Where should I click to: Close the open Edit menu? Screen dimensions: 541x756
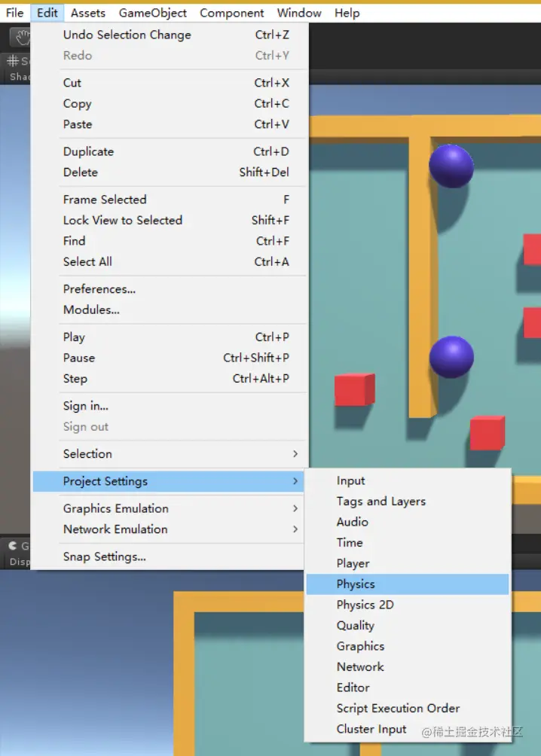point(47,13)
